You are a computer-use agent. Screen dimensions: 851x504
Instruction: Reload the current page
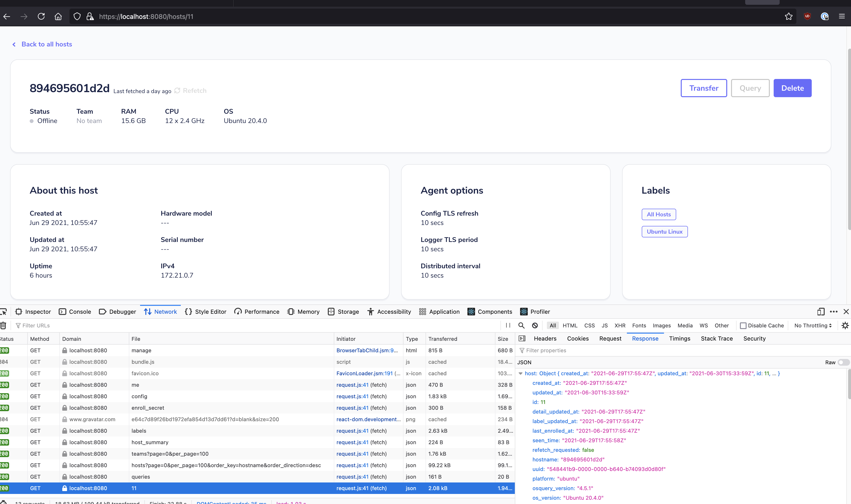tap(41, 16)
